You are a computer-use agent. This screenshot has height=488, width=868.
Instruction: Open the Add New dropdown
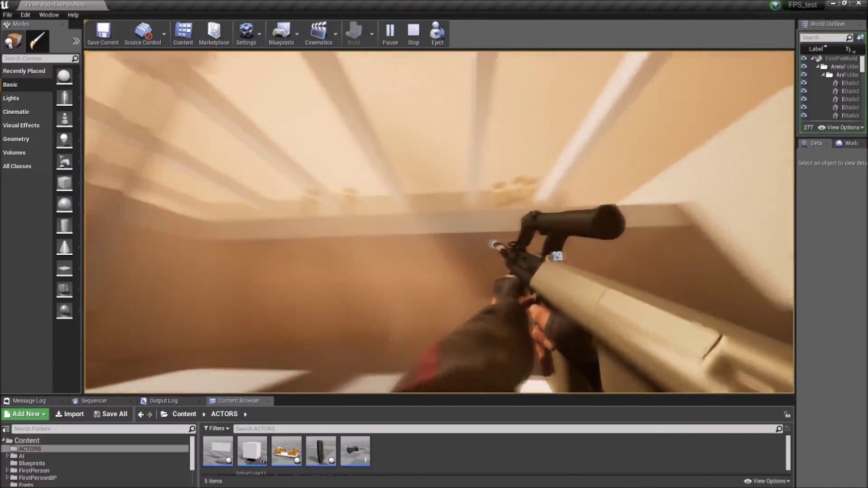coord(26,414)
